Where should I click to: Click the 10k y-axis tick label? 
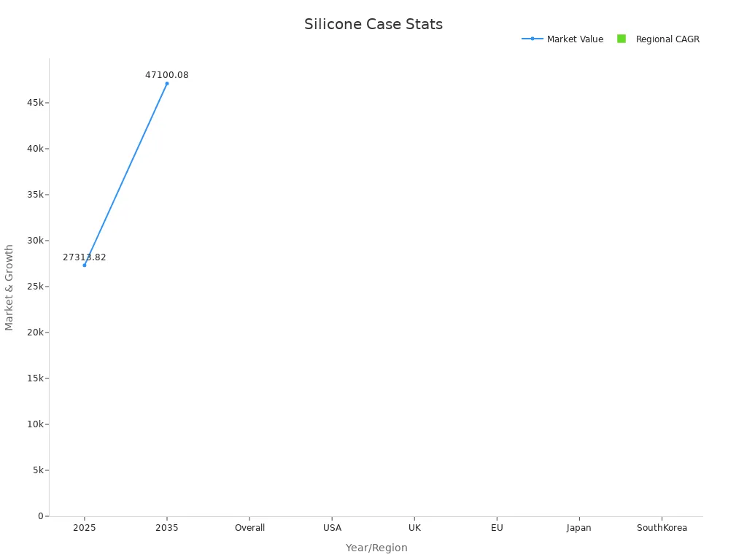pos(35,424)
